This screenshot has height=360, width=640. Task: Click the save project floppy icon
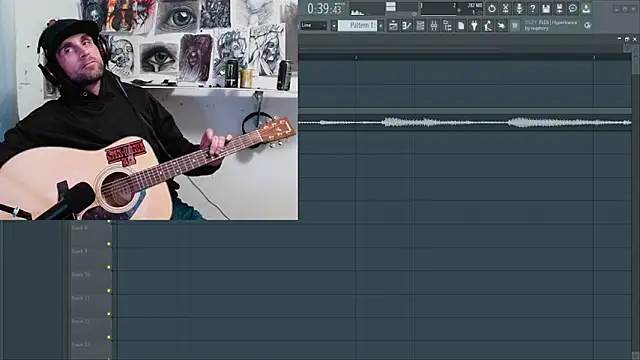pyautogui.click(x=546, y=8)
